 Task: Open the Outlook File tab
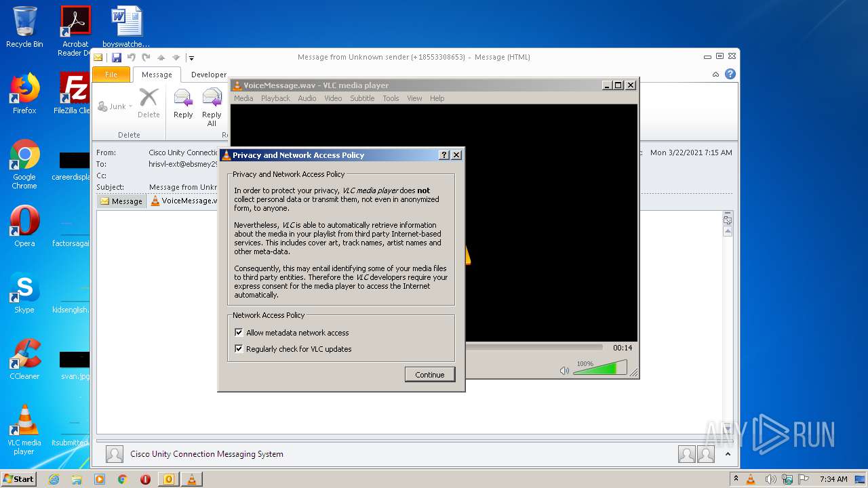pos(111,75)
